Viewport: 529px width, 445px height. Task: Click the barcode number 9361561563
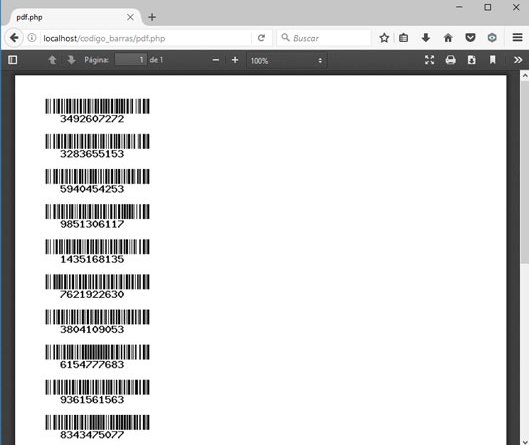click(x=92, y=399)
